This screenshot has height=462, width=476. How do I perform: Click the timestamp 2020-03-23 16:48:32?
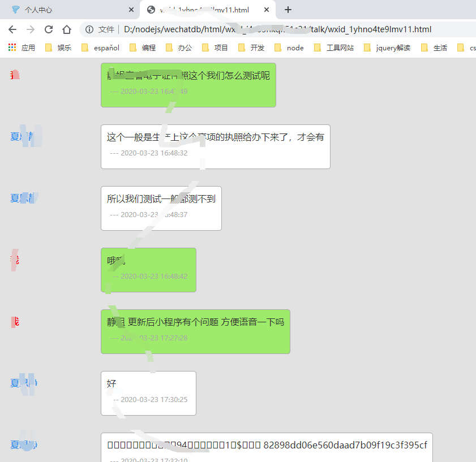(x=154, y=153)
